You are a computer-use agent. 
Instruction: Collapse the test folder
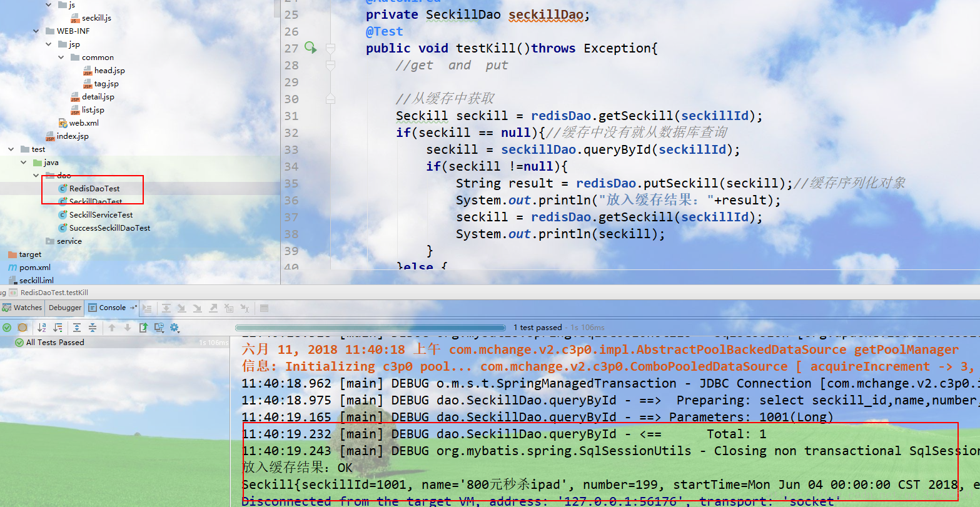(11, 149)
